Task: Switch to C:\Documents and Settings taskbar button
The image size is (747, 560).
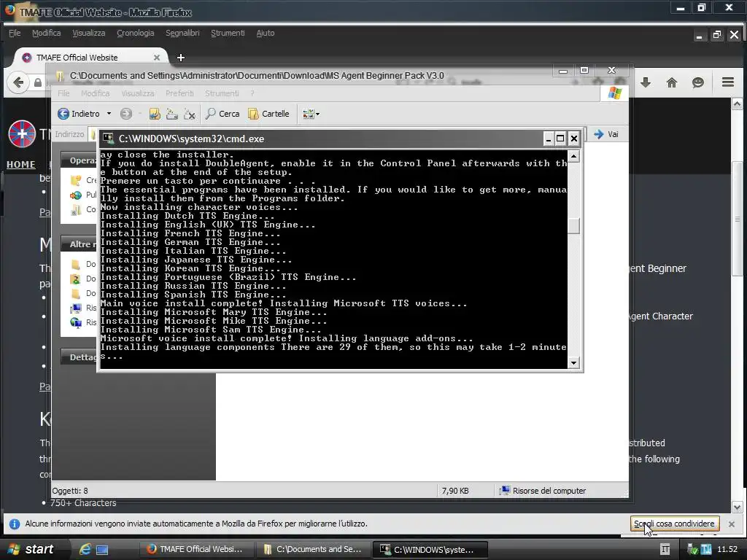Action: [x=312, y=550]
